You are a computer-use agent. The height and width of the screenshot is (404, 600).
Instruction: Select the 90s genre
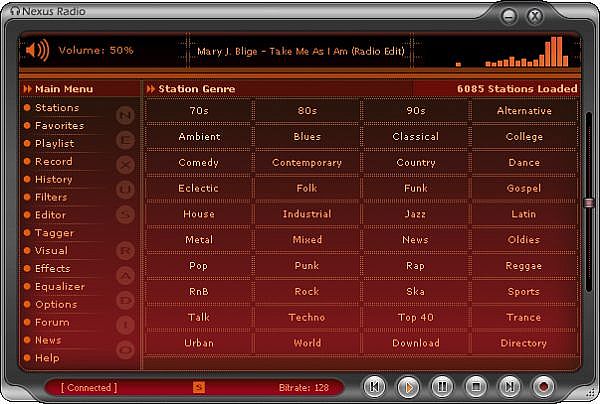coord(416,111)
